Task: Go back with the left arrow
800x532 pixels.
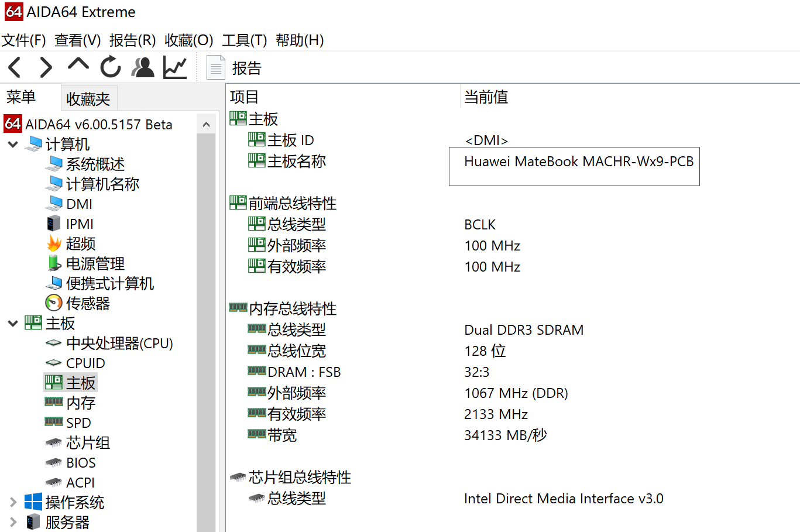Action: (15, 67)
